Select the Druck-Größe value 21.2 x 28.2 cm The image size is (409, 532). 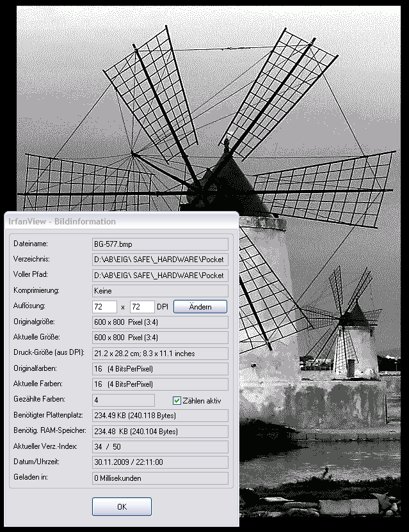[x=160, y=353]
